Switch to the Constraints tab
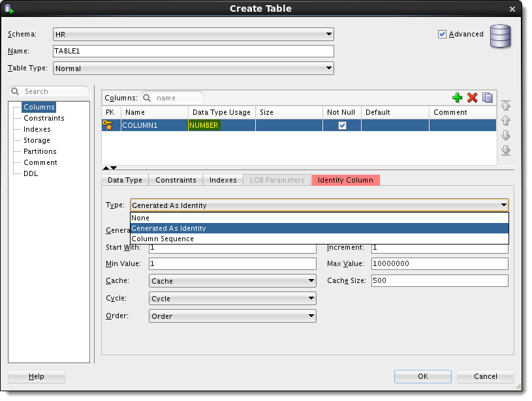 tap(176, 180)
